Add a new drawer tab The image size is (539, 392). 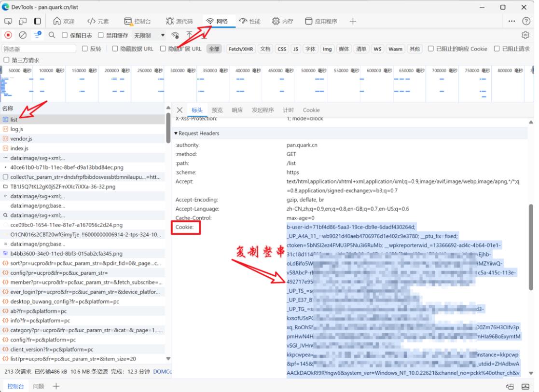tap(56, 386)
